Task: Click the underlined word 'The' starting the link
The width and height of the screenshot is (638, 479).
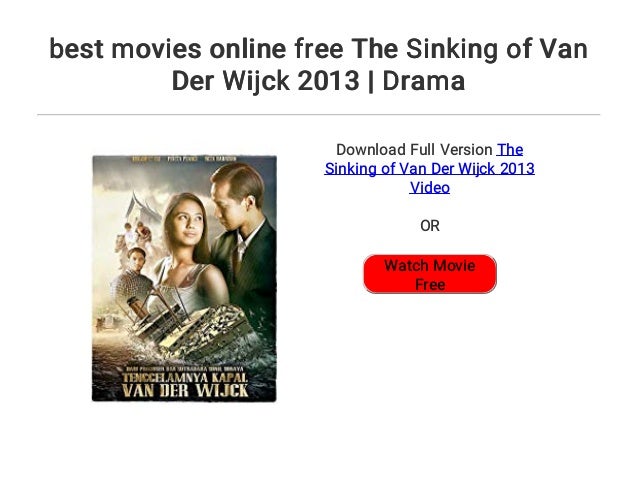Action: click(510, 149)
